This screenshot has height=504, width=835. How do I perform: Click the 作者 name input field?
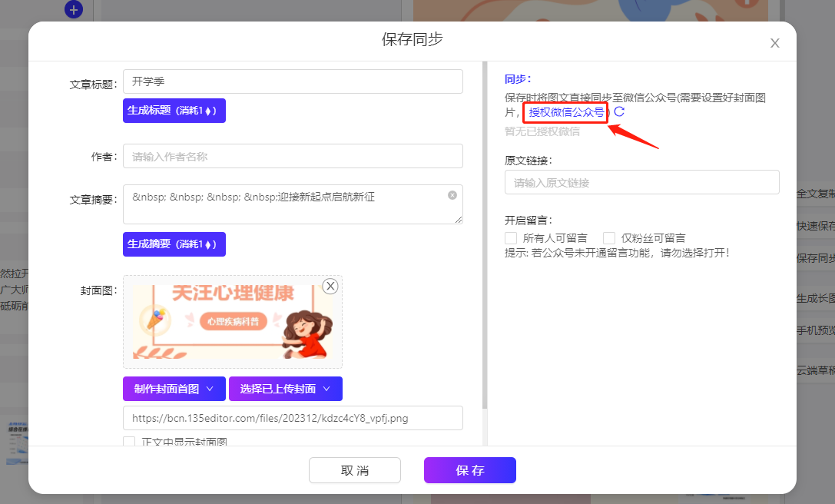coord(292,156)
